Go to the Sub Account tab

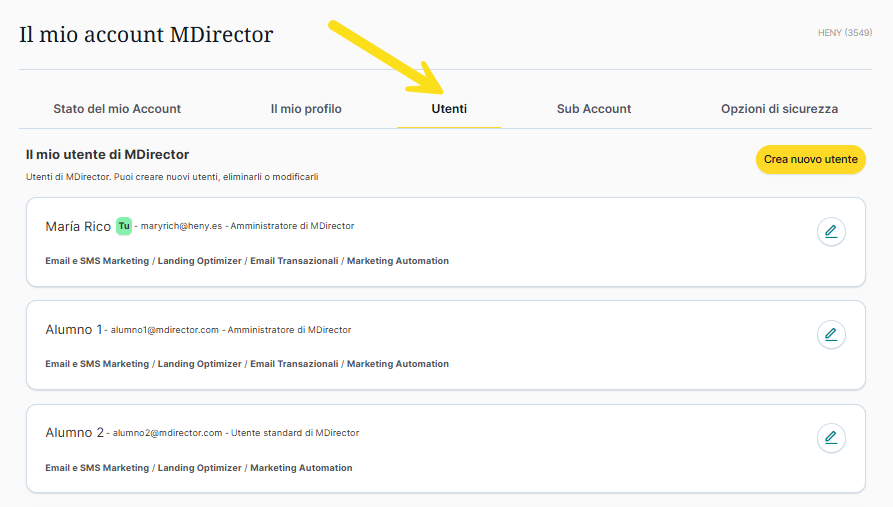(x=594, y=109)
